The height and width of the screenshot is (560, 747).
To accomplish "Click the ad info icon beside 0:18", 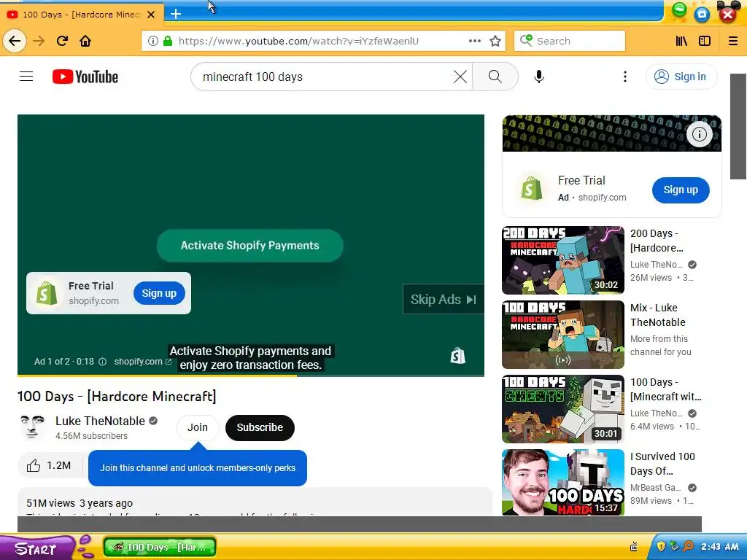I will point(102,362).
